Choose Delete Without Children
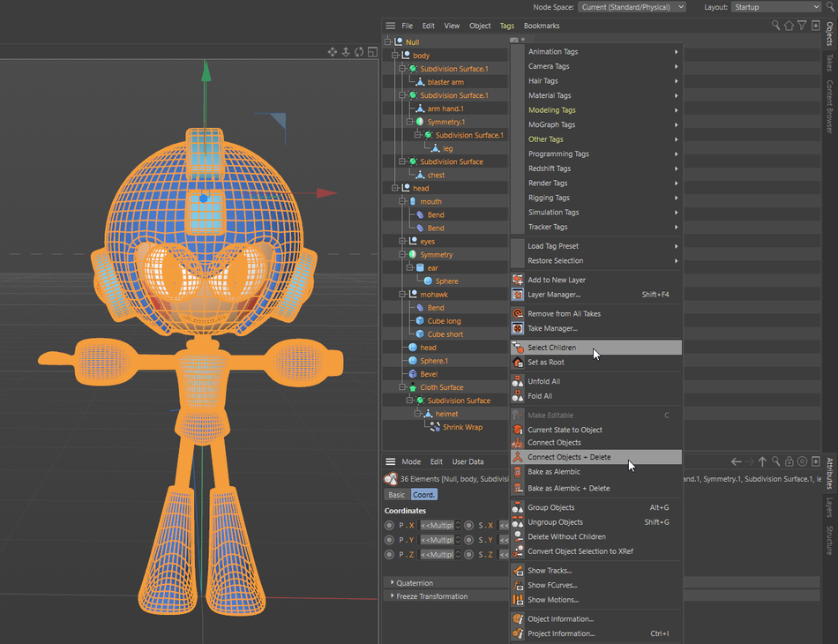 click(596, 536)
